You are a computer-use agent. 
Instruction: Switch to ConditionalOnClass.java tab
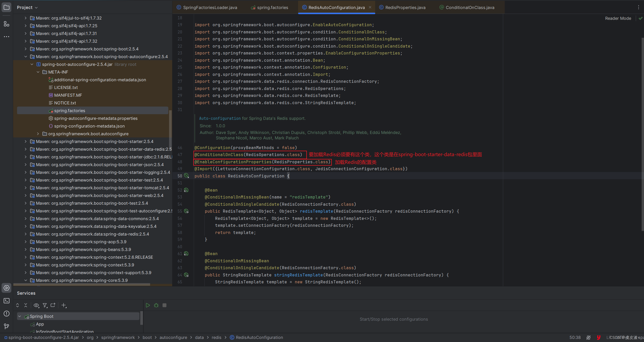pyautogui.click(x=467, y=7)
